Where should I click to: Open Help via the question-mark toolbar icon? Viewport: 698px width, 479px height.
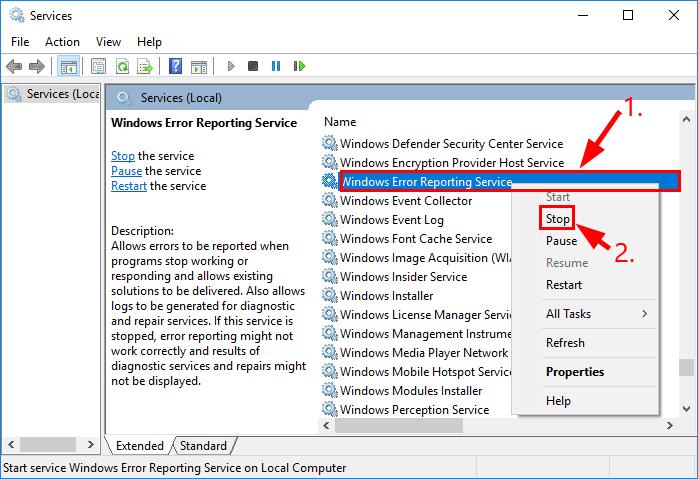pyautogui.click(x=175, y=67)
